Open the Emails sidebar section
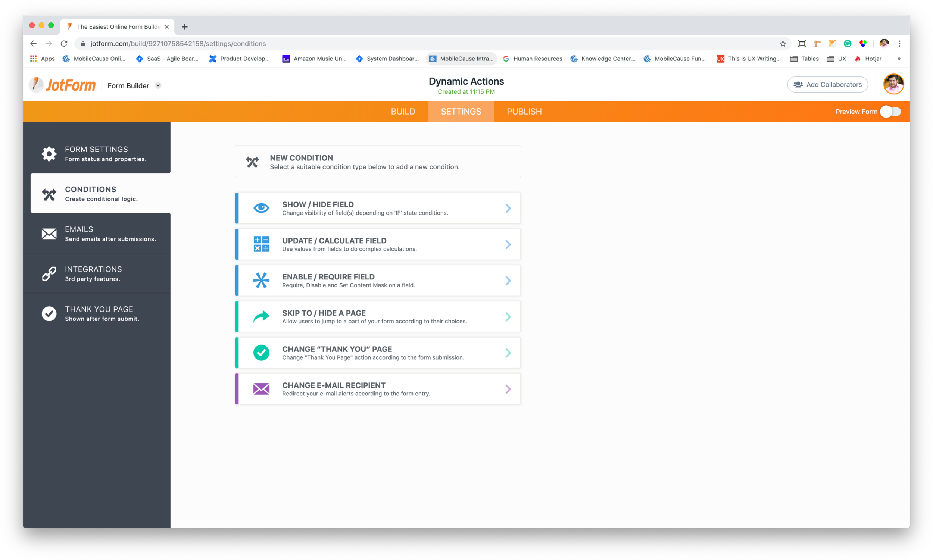This screenshot has height=560, width=933. point(97,234)
